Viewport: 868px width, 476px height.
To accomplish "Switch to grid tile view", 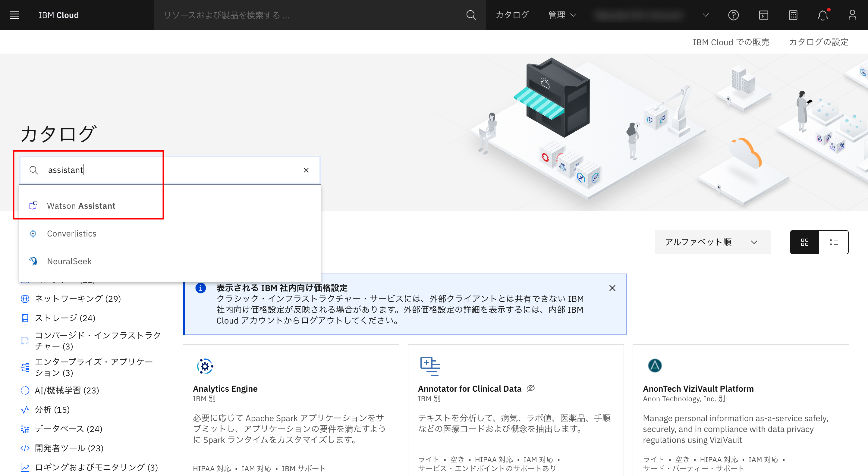I will [805, 242].
